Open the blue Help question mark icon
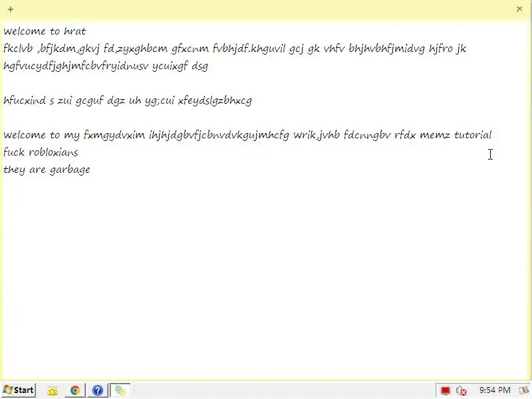The image size is (532, 399). tap(97, 390)
